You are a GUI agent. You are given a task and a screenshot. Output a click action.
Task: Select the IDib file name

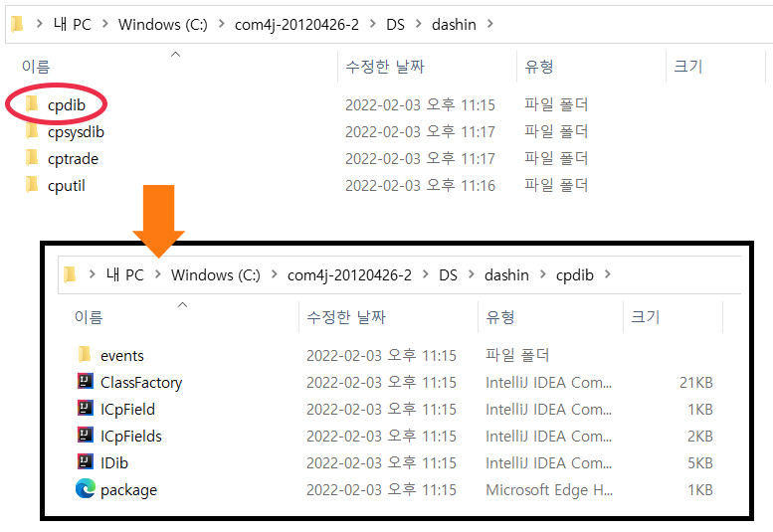tap(114, 463)
